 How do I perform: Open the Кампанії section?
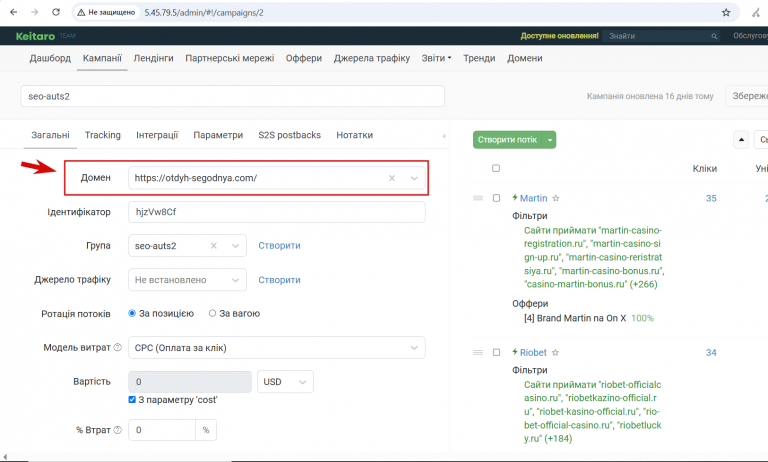tap(102, 58)
